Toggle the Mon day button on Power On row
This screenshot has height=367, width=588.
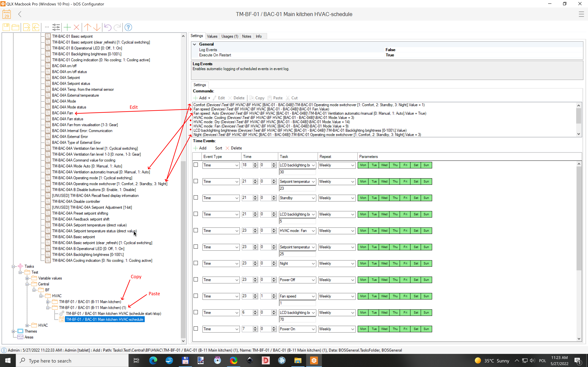tap(363, 329)
